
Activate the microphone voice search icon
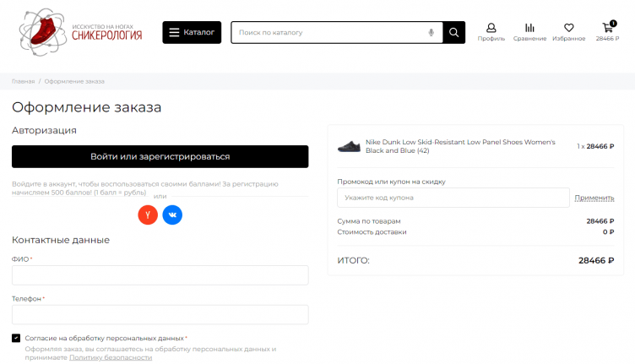(431, 32)
